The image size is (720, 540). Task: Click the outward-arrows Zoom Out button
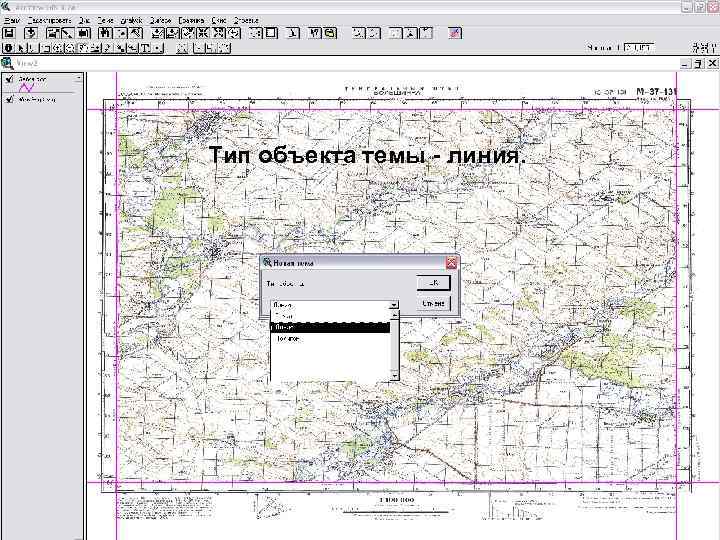[x=219, y=33]
